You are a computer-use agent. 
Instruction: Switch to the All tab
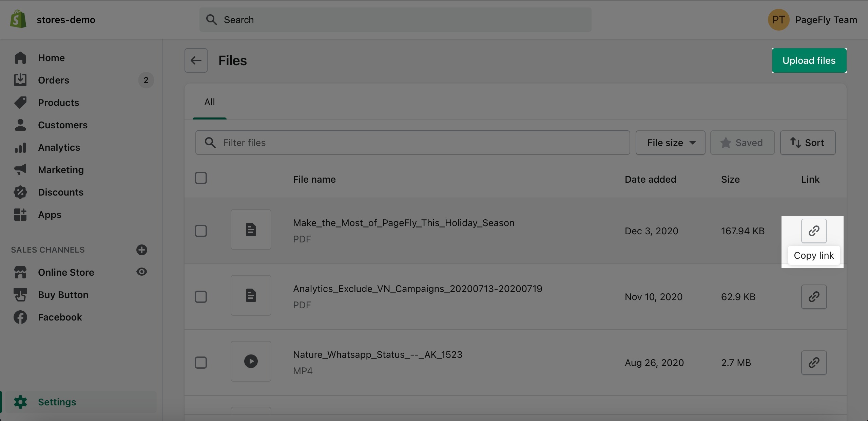coord(209,102)
